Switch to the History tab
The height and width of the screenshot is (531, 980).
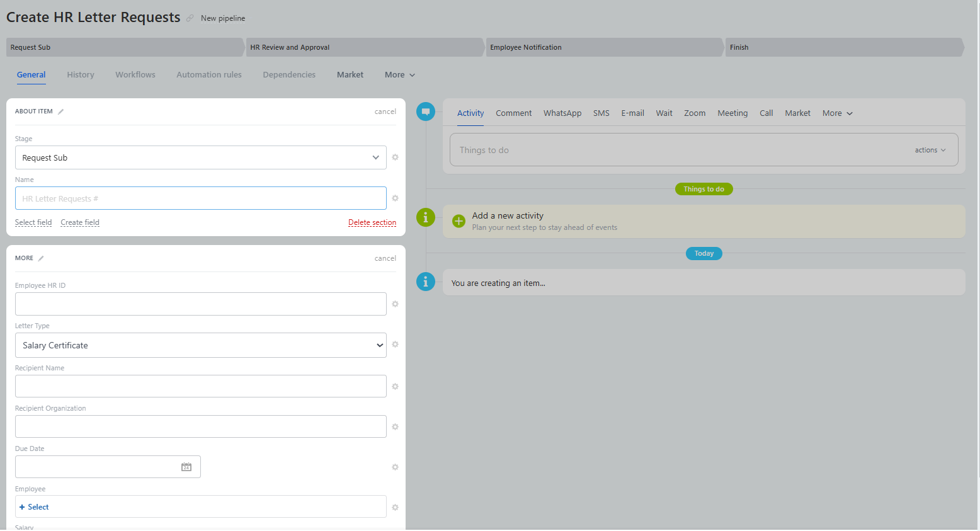tap(81, 74)
